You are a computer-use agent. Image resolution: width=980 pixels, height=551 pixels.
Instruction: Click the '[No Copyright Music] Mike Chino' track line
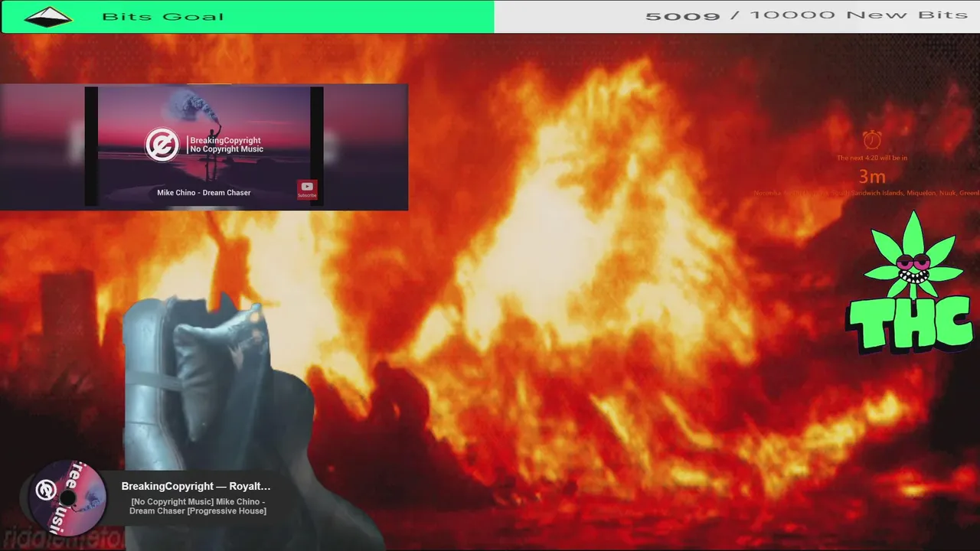pyautogui.click(x=198, y=506)
